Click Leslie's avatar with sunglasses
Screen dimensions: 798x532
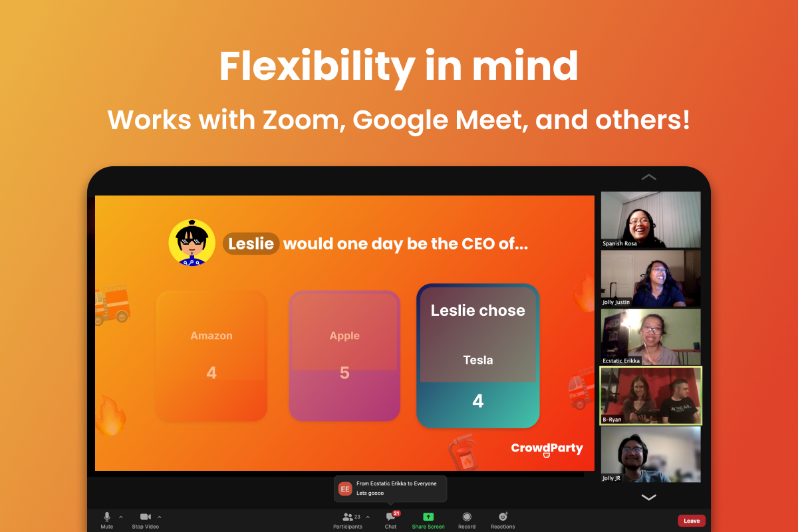pos(192,243)
